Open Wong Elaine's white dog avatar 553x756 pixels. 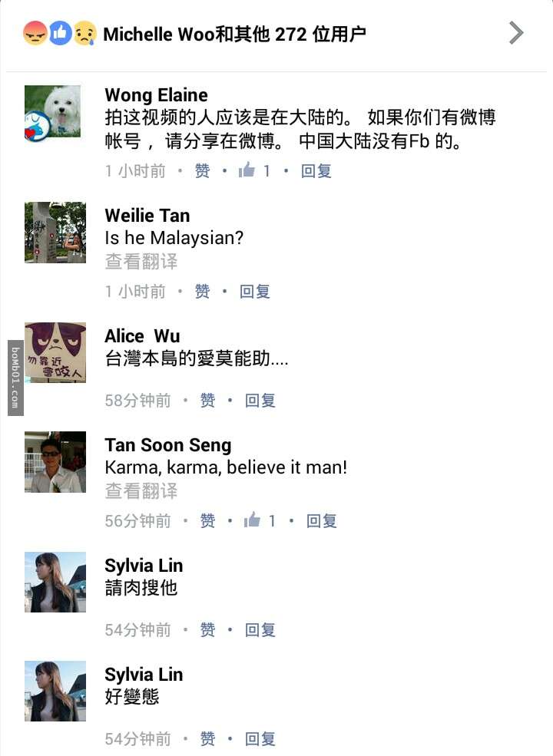pyautogui.click(x=53, y=114)
